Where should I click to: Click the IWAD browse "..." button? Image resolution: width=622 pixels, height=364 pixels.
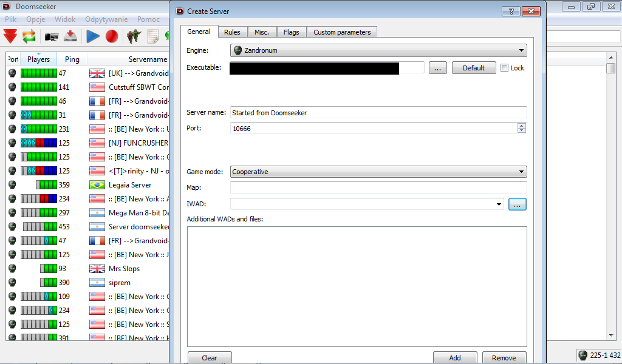point(518,204)
